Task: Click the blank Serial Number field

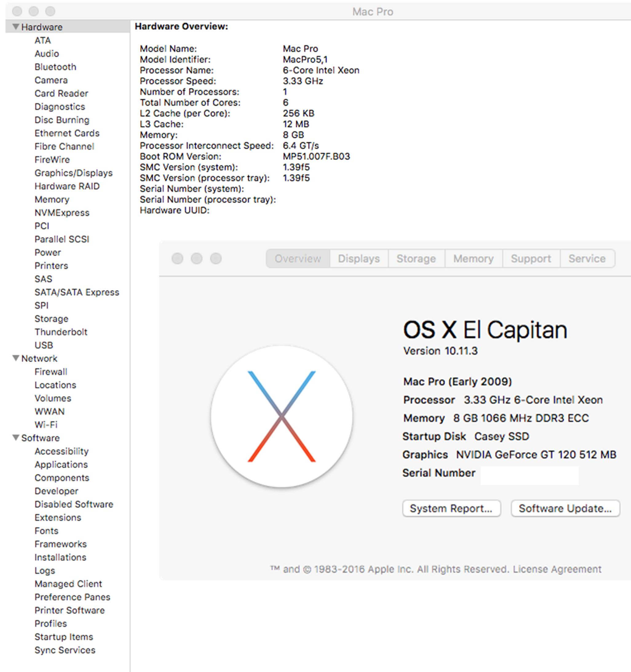Action: [x=529, y=475]
